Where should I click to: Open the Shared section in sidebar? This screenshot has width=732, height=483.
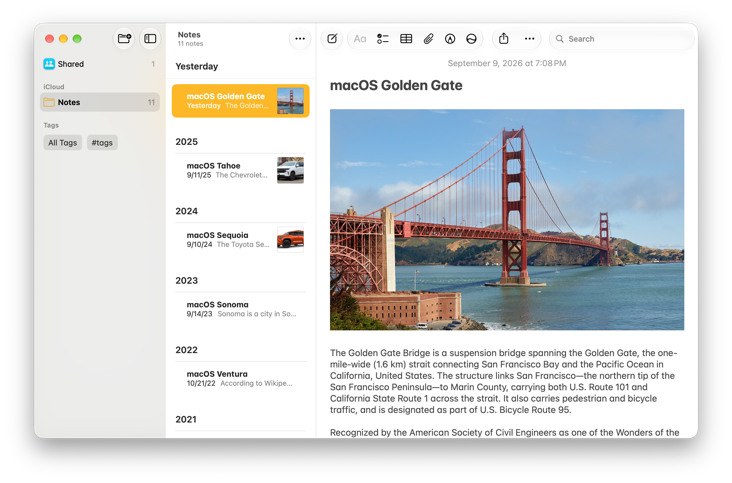coord(99,64)
